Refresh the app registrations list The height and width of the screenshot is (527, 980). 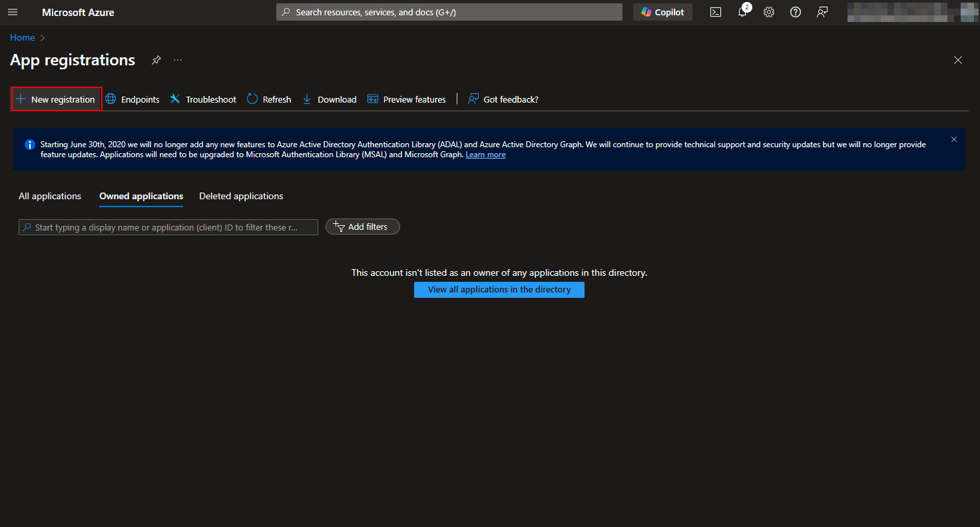269,99
